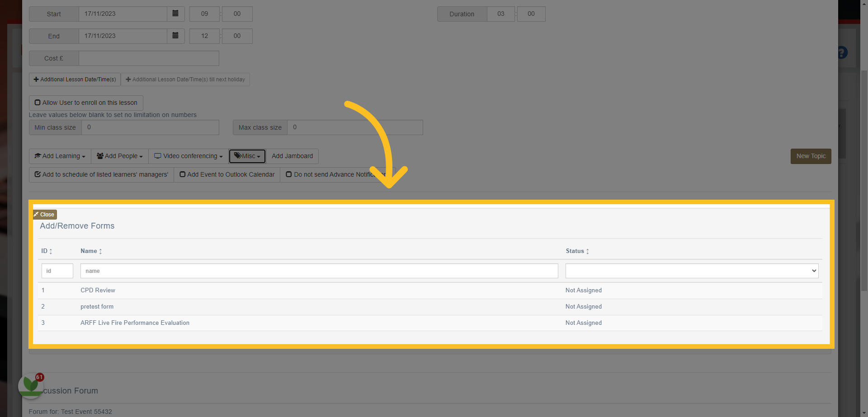Viewport: 868px width, 417px height.
Task: Add Additional Lesson Date/Time(s) till next holiday
Action: 185,80
